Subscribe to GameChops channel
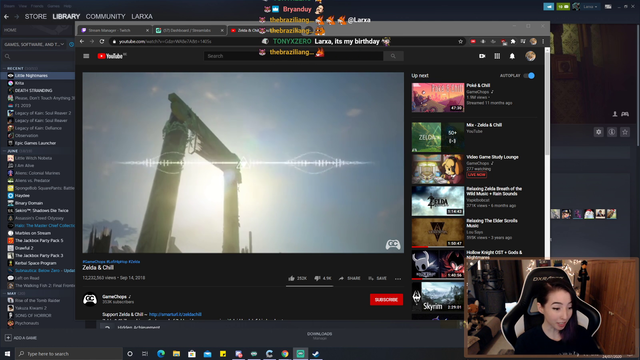 pos(386,300)
